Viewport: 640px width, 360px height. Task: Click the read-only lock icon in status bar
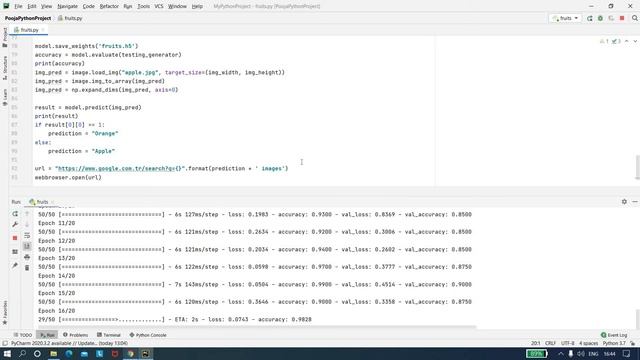pos(633,343)
